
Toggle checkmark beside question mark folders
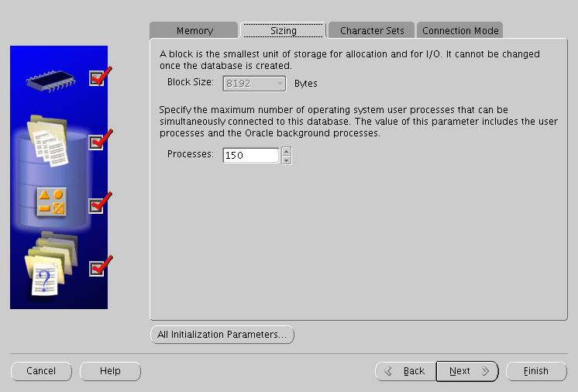point(100,266)
